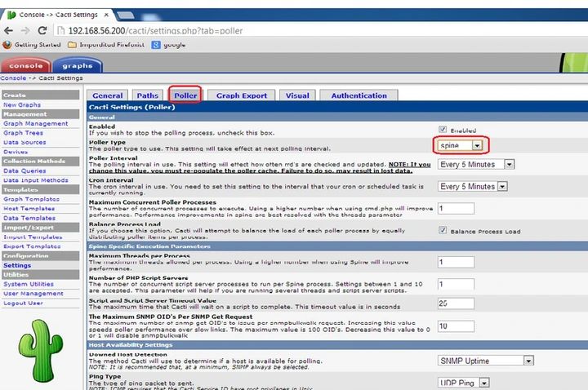The image size is (588, 390).
Task: Open Graph Management in sidebar
Action: [36, 123]
